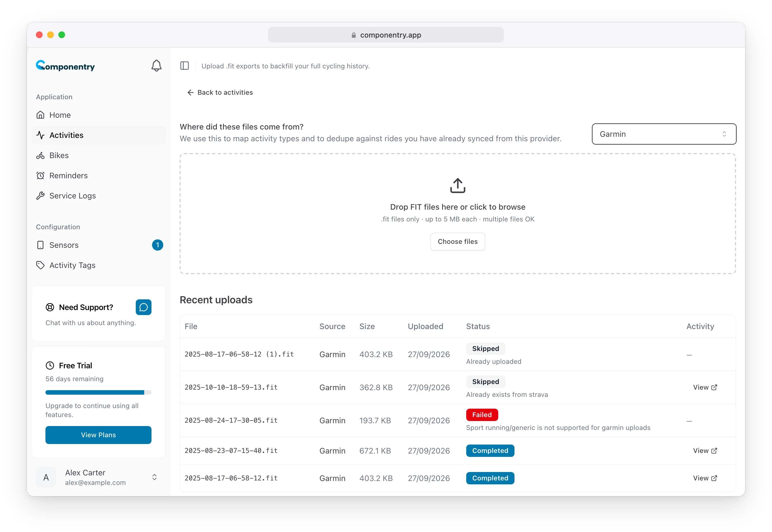Go to Home in sidebar

click(x=98, y=115)
